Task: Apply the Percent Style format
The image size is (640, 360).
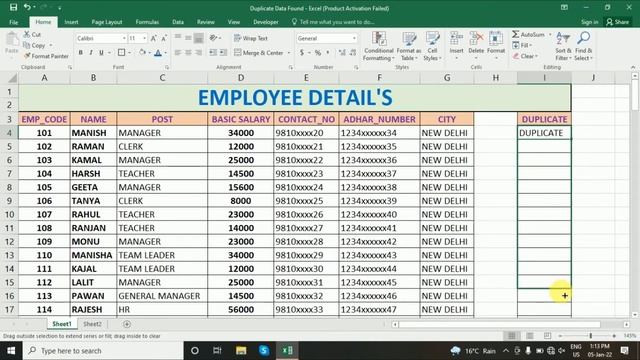Action: point(318,53)
